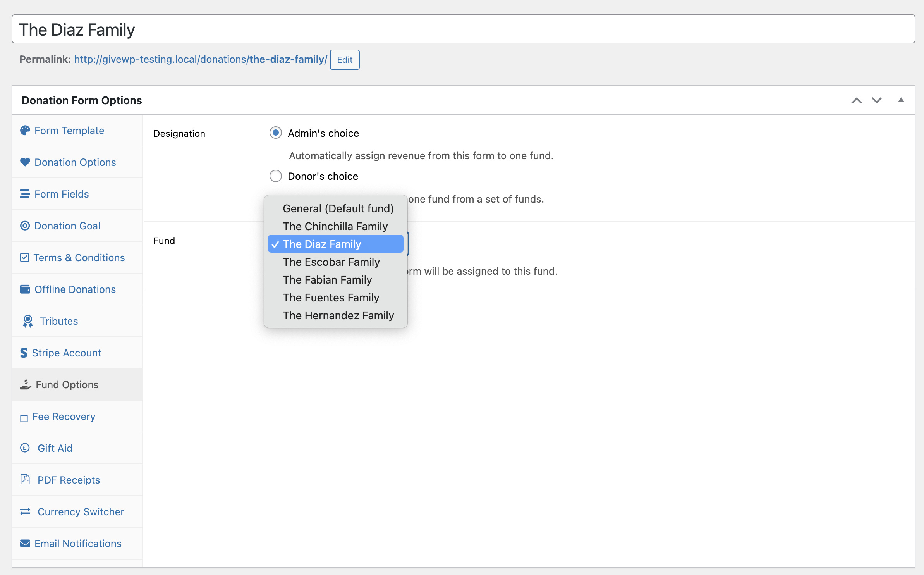Choose The Fuentes Family fund option
The width and height of the screenshot is (924, 575).
pyautogui.click(x=336, y=298)
